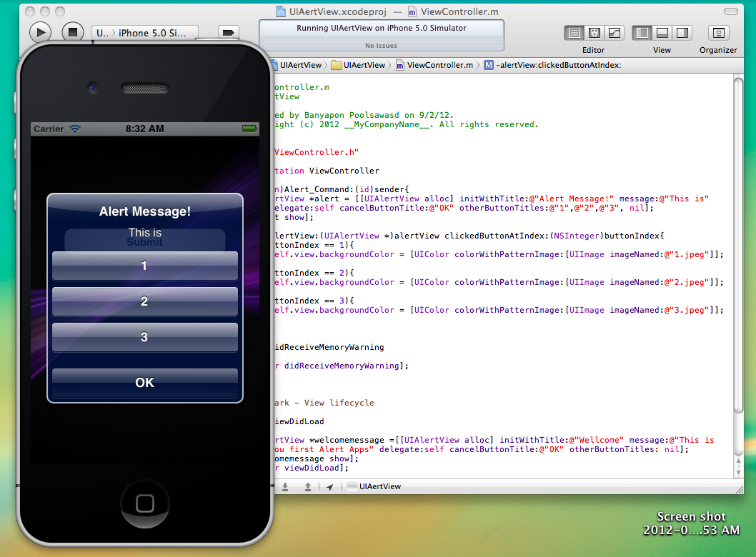Open the alertView:clickedButtonAtIndex: jump bar menu
The width and height of the screenshot is (756, 557).
click(556, 64)
